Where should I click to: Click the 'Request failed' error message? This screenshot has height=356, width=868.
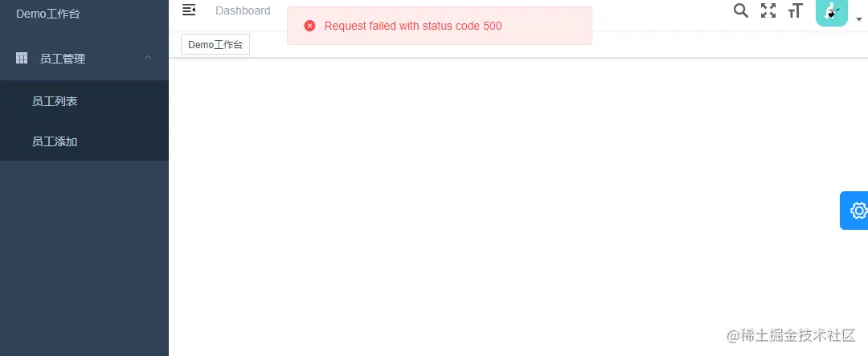point(413,26)
